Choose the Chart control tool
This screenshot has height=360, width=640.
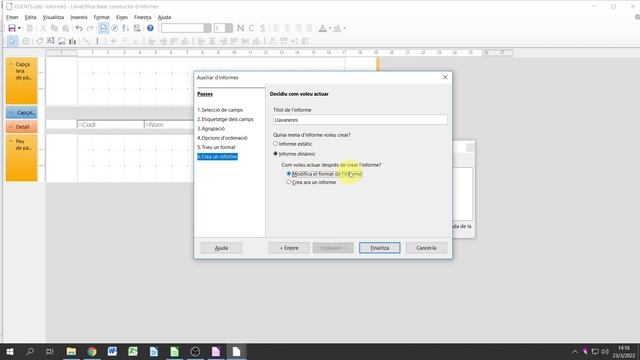(73, 41)
